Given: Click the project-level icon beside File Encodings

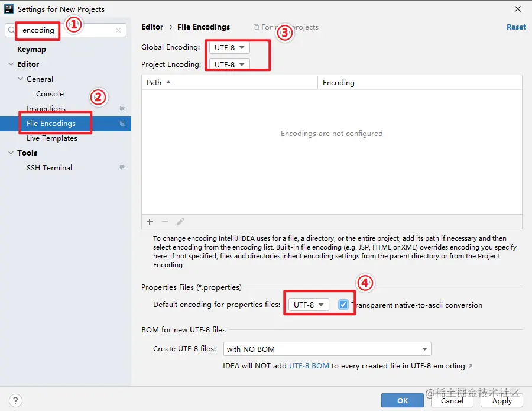Looking at the screenshot, I should (123, 124).
